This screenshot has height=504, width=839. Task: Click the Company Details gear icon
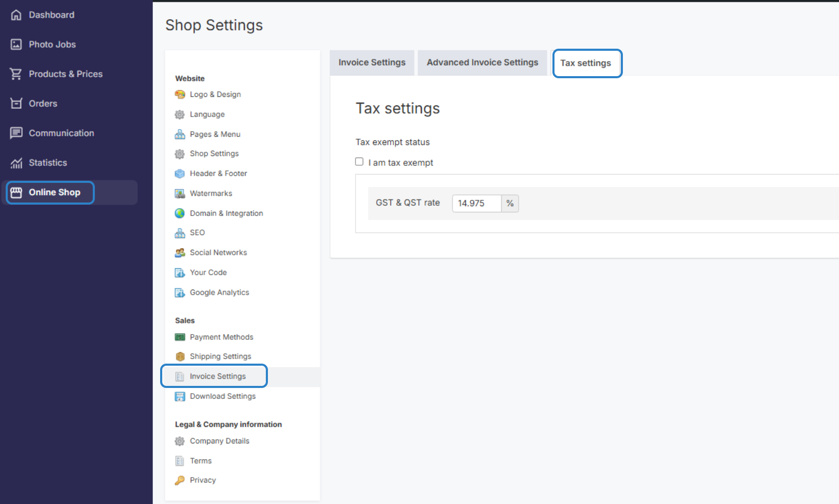180,441
